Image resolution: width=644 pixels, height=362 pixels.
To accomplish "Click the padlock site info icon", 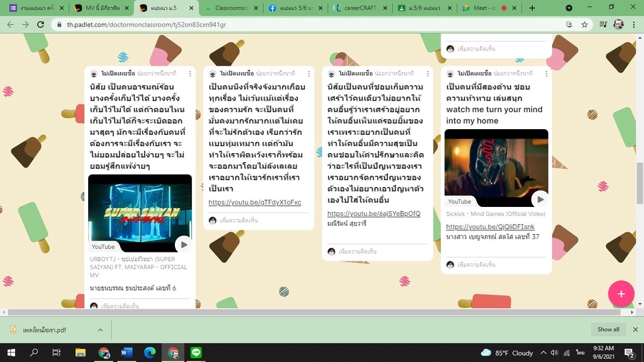I will (x=60, y=25).
